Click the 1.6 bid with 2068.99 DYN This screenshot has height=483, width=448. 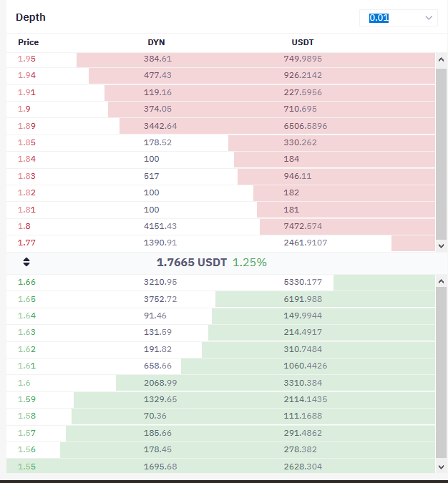pos(220,383)
